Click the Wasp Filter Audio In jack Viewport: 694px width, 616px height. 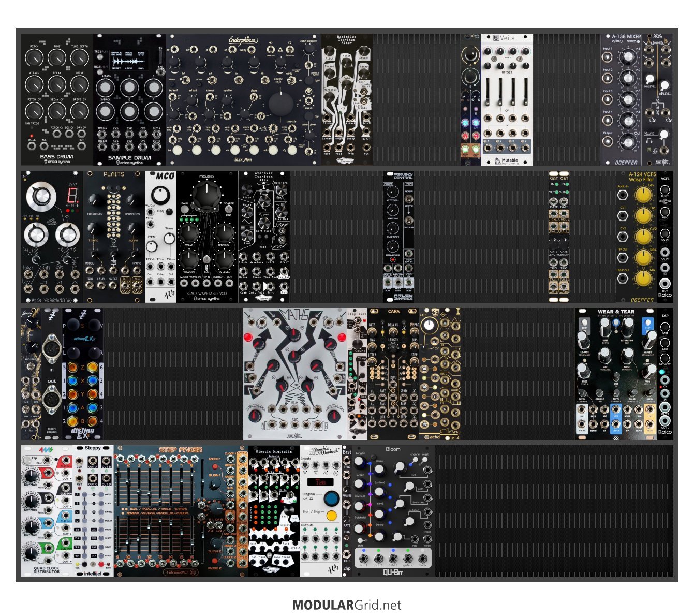623,195
